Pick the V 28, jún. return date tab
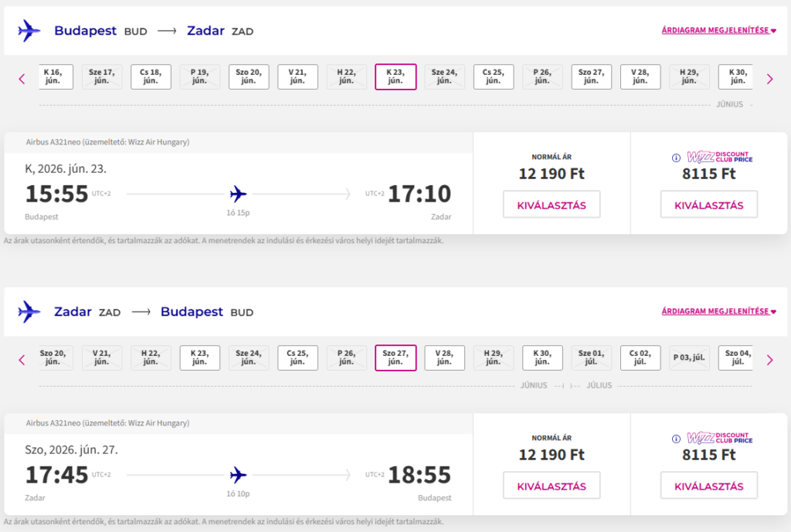791x532 pixels. click(444, 357)
